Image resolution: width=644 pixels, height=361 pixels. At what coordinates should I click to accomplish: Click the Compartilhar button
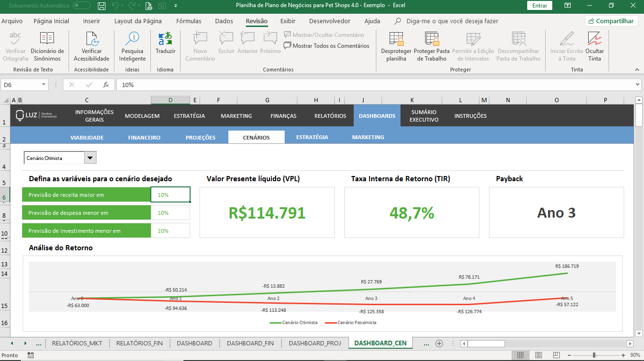[611, 21]
